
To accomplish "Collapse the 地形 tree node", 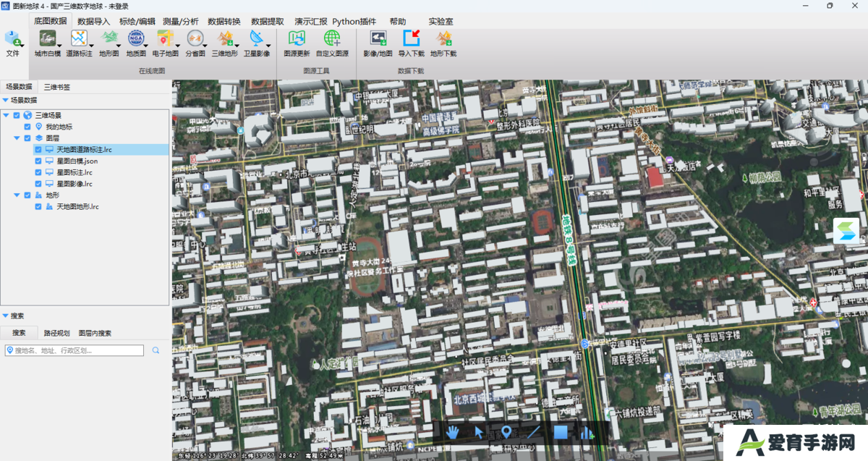I will coord(17,195).
